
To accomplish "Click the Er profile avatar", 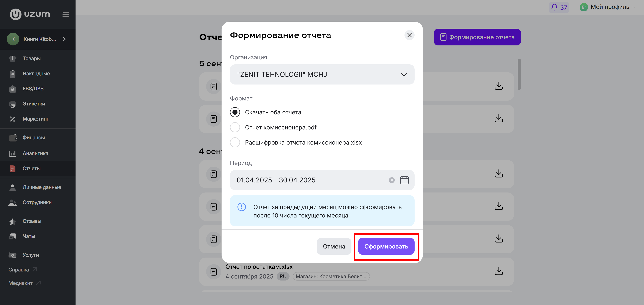I will tap(584, 7).
